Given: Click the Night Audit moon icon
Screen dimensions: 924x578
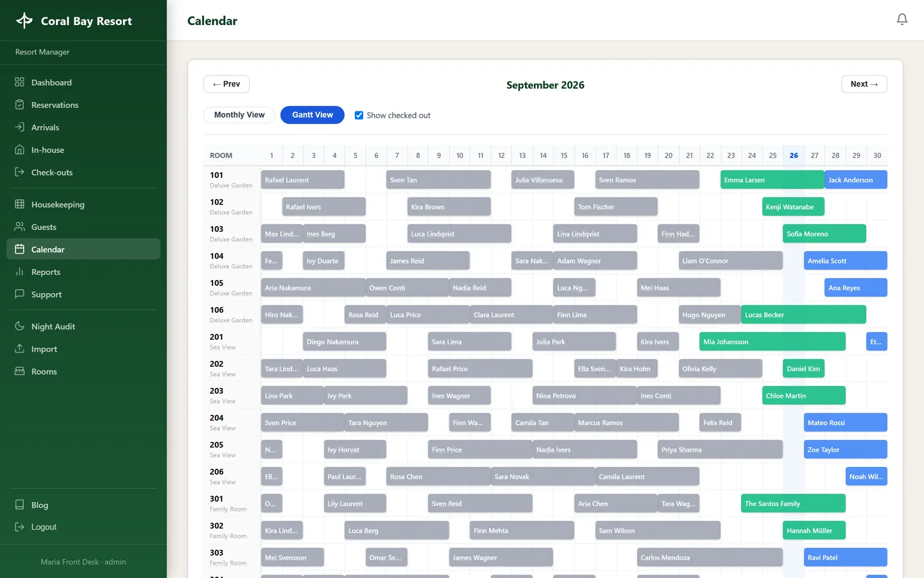Looking at the screenshot, I should tap(19, 326).
